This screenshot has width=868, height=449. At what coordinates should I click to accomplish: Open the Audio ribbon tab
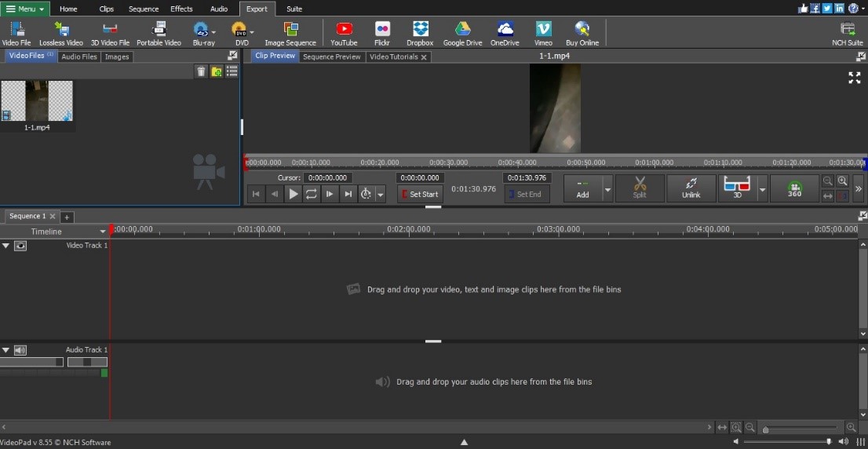(219, 9)
